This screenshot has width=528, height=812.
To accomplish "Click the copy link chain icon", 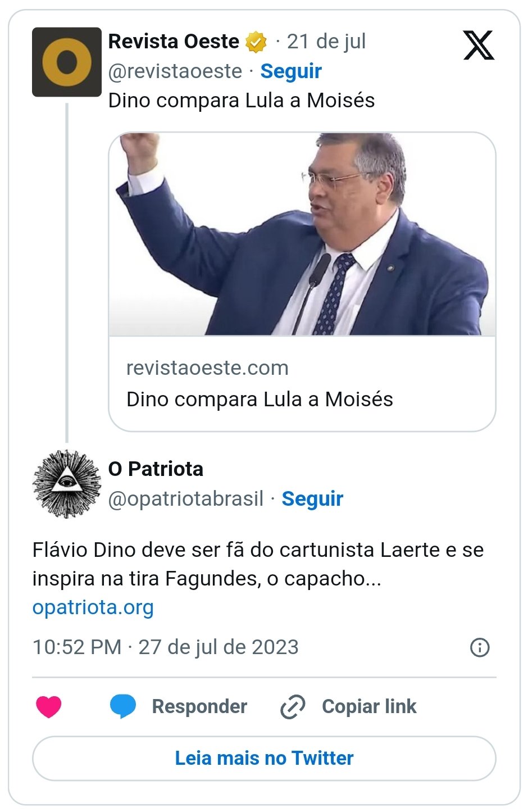I will (293, 706).
